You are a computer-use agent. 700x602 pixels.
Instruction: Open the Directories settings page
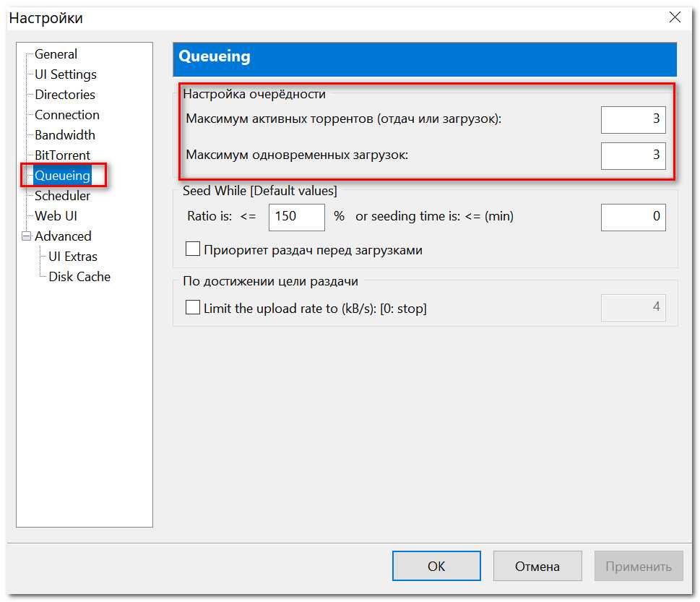pyautogui.click(x=64, y=95)
